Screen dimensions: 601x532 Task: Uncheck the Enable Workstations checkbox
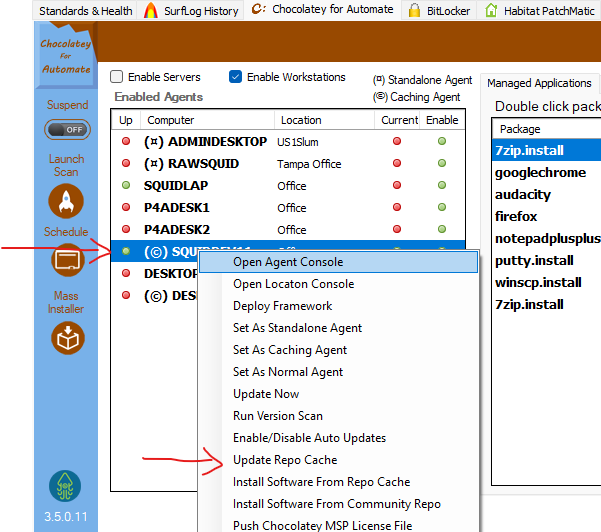pyautogui.click(x=236, y=77)
